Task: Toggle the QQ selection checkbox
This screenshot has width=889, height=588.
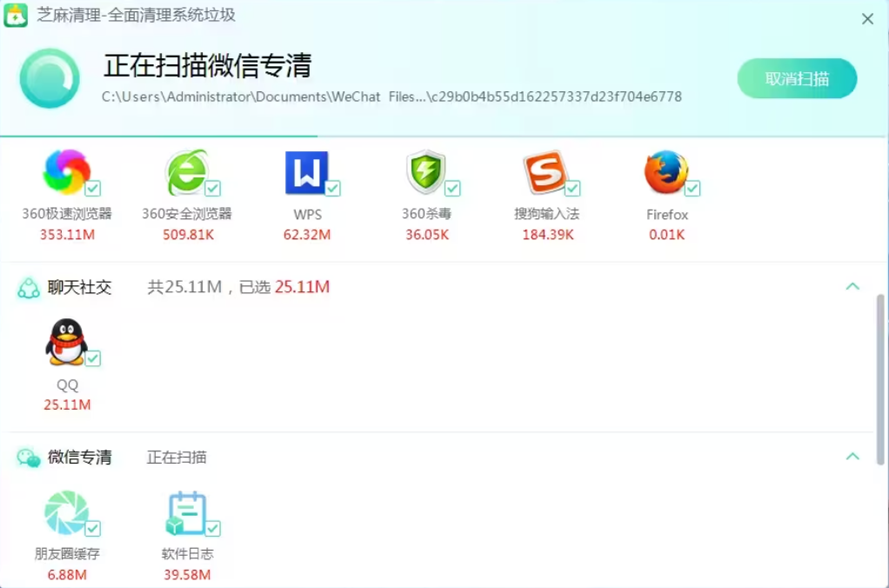Action: 91,360
